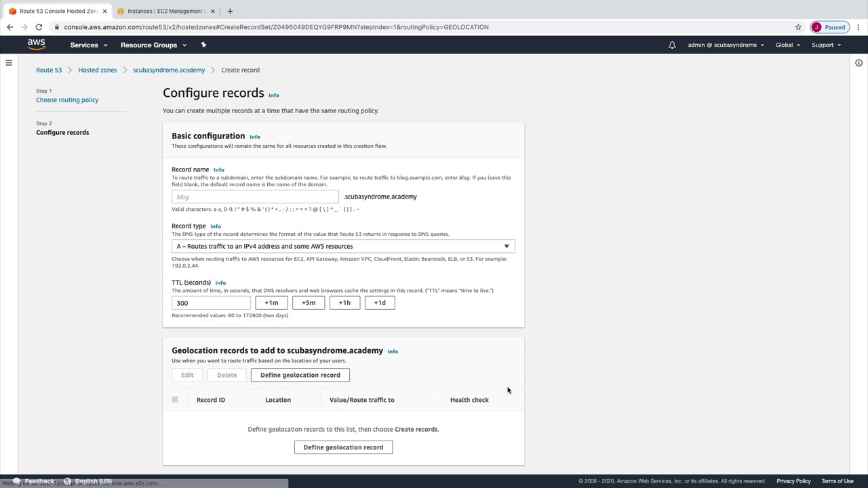Screen dimensions: 868x488
Task: Change language via English (US) footer
Action: (x=88, y=481)
